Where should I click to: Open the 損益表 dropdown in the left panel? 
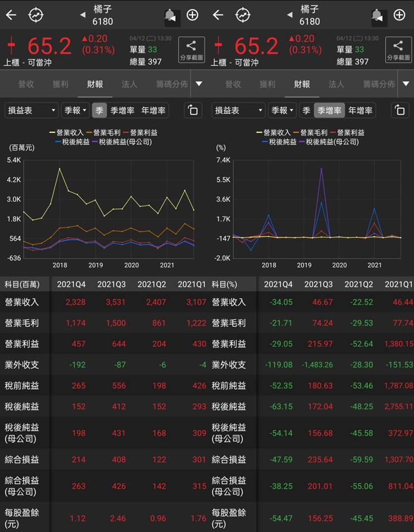(31, 110)
